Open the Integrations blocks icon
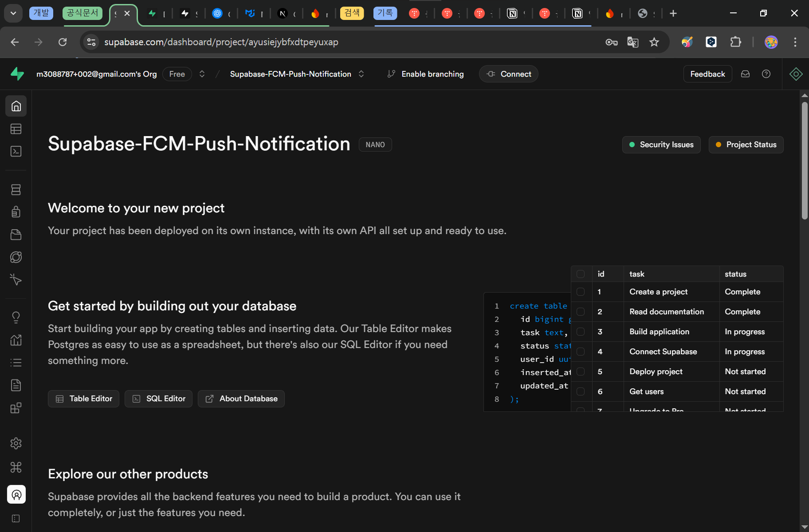This screenshot has height=532, width=809. pyautogui.click(x=16, y=408)
